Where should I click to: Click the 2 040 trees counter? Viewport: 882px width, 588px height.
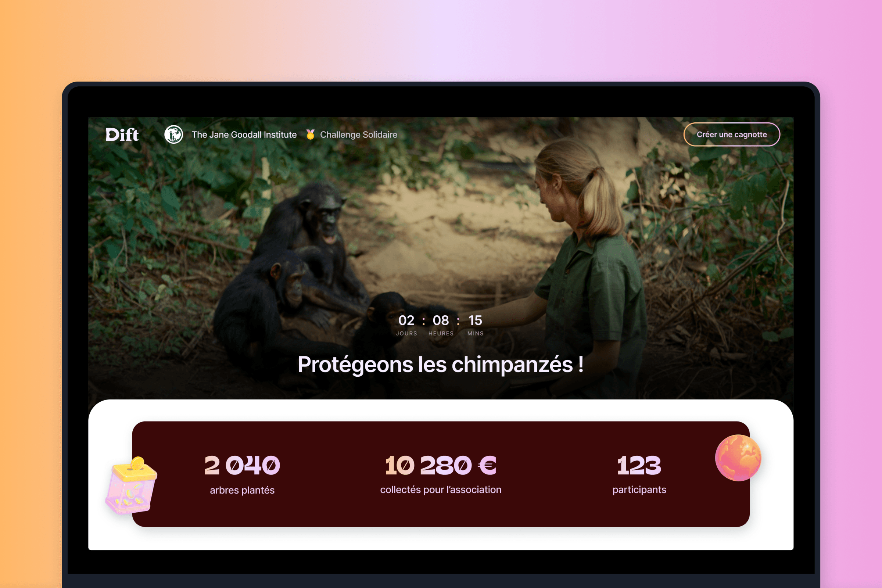(x=242, y=465)
